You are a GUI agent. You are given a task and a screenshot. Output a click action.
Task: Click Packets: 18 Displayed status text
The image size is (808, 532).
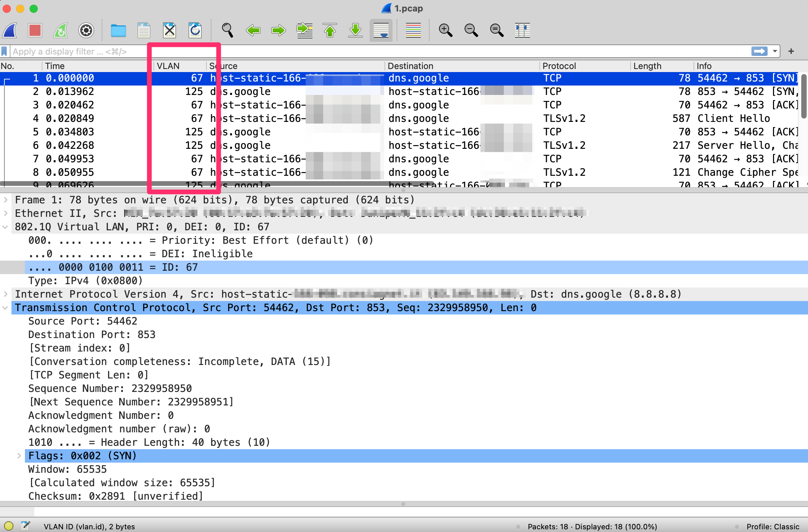click(x=592, y=527)
